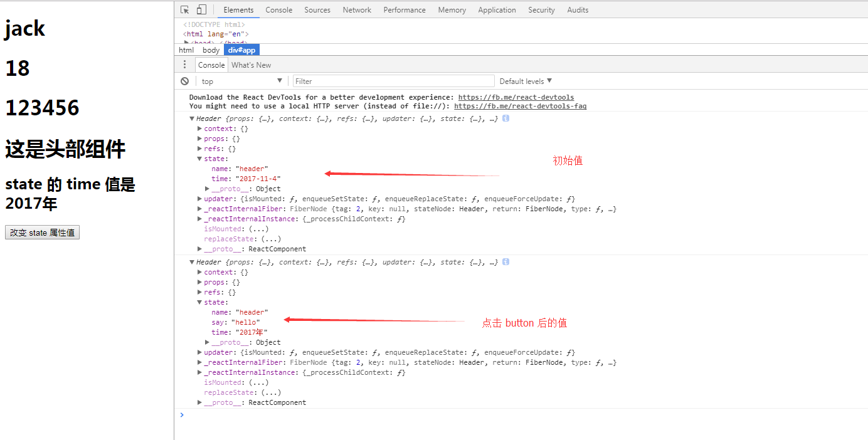Evaluate replaceState (...) in second Header object
This screenshot has height=440, width=868.
coord(271,392)
